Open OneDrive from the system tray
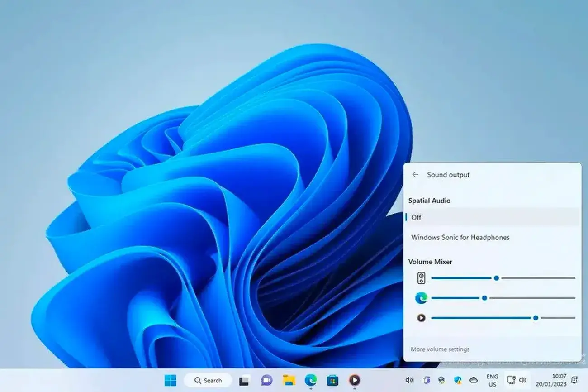 tap(474, 380)
